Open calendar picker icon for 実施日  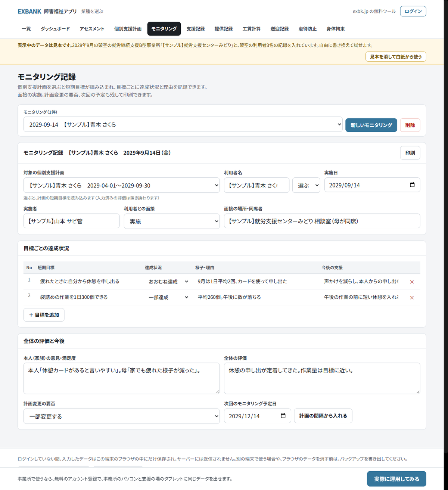[x=412, y=185]
